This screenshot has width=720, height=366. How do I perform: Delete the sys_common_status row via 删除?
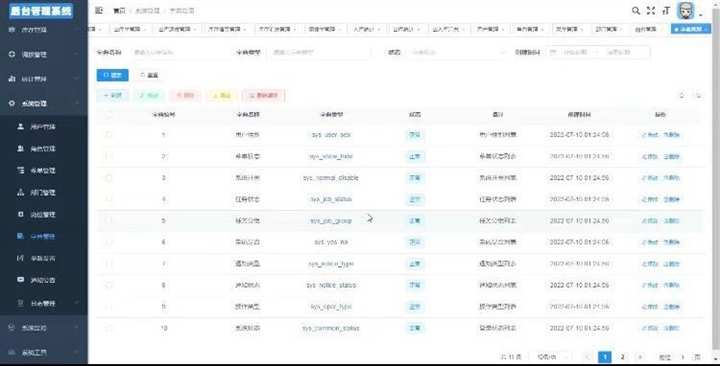[671, 328]
